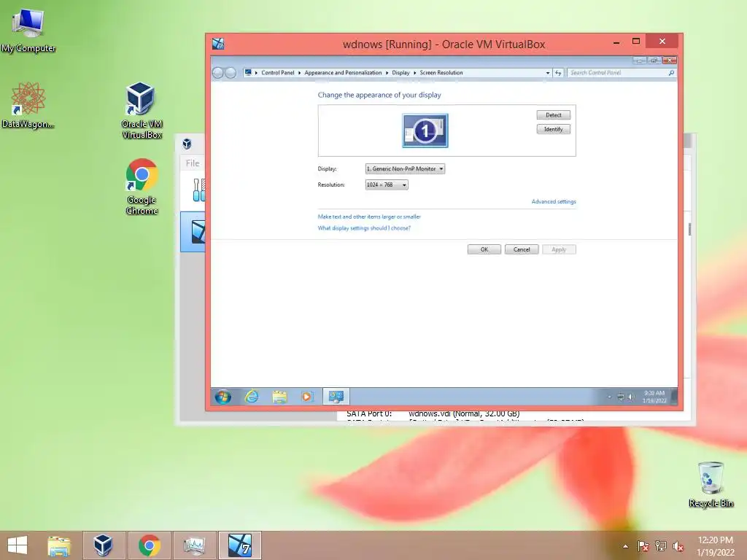
Task: Click the Cancel button
Action: point(521,249)
